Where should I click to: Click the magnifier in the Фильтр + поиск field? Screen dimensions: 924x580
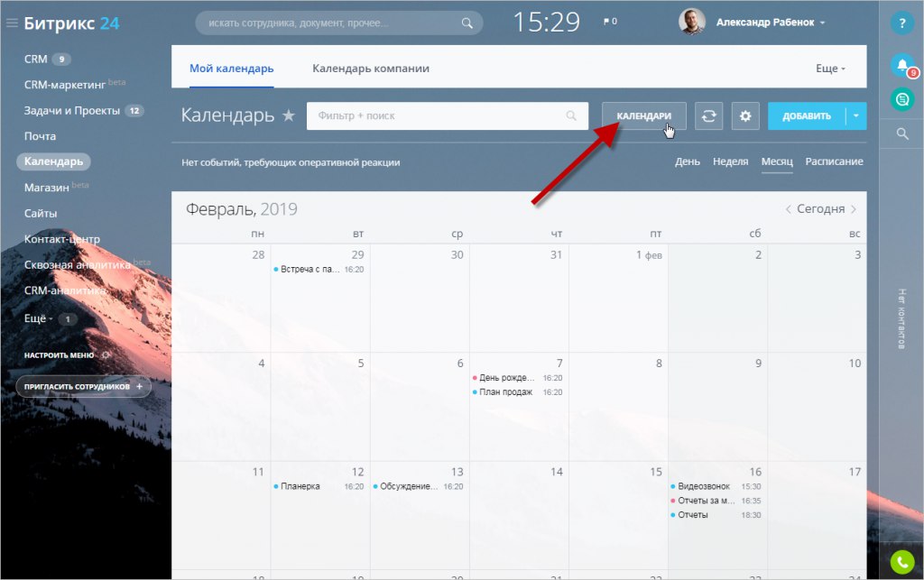(571, 115)
